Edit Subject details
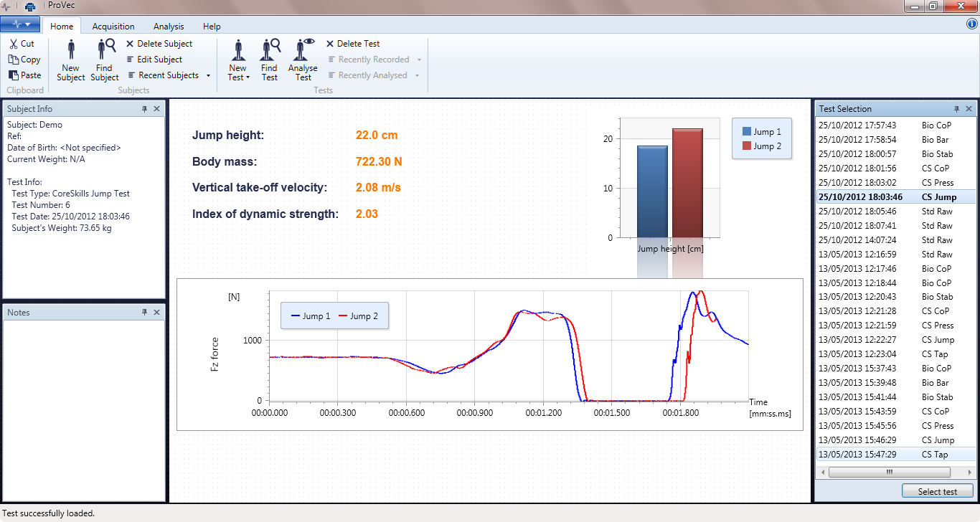The image size is (980, 522). 154,60
